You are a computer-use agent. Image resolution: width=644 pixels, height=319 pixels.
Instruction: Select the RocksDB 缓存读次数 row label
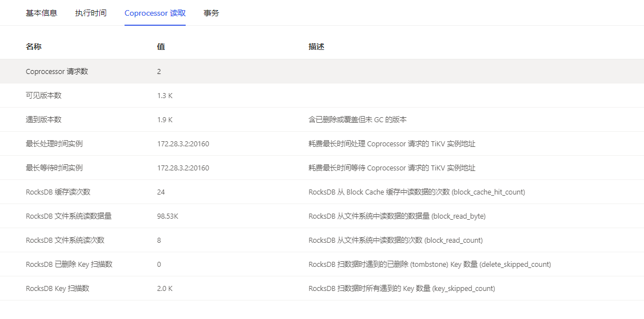click(58, 192)
